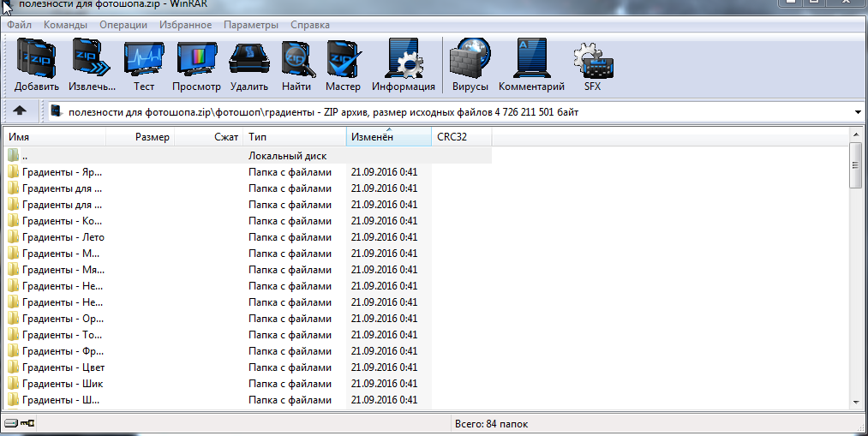Image resolution: width=868 pixels, height=436 pixels.
Task: Click the folder icon of Градиенты - Лето
Action: [x=14, y=236]
